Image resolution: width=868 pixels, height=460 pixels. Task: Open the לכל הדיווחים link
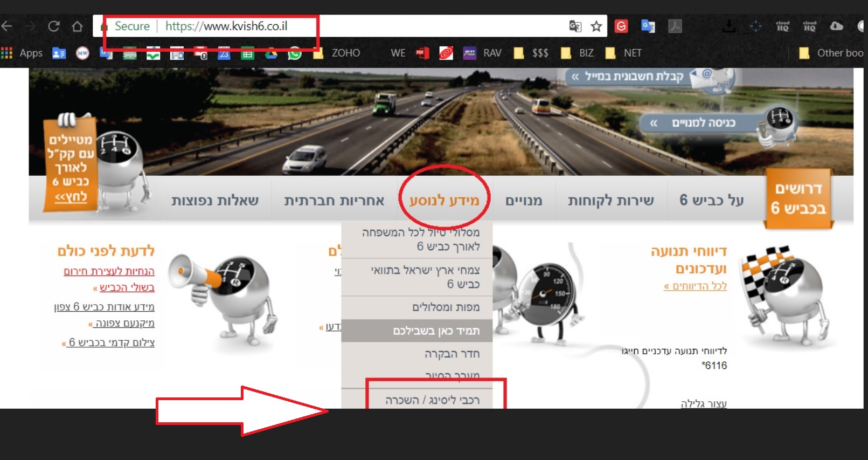[x=695, y=286]
